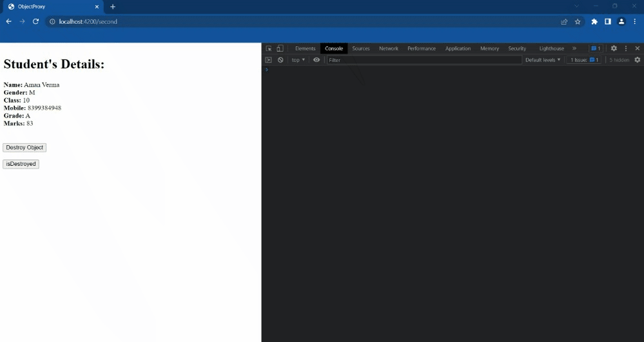Reload the localhost page

click(35, 21)
